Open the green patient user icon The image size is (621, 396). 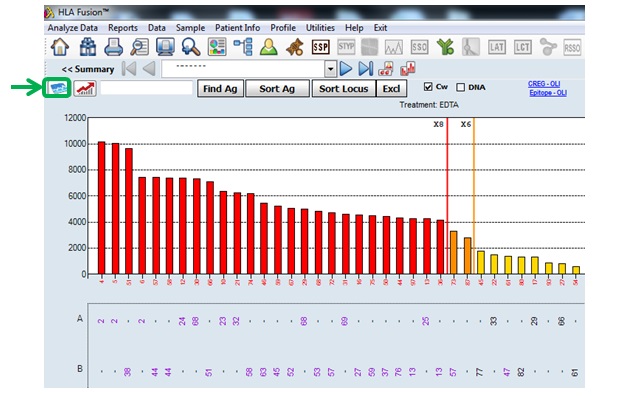269,47
